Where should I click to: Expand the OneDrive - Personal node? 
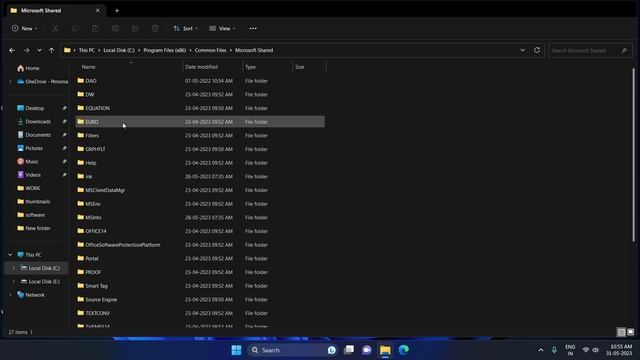(x=11, y=82)
